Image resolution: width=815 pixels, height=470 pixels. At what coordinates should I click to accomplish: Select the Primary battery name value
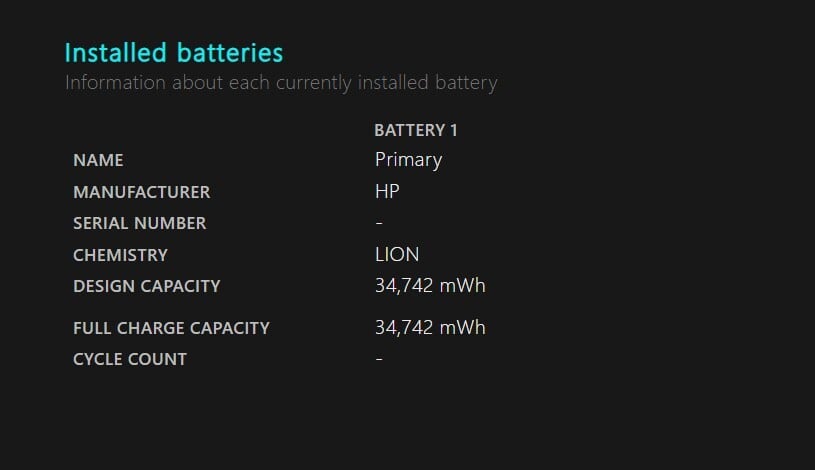408,159
